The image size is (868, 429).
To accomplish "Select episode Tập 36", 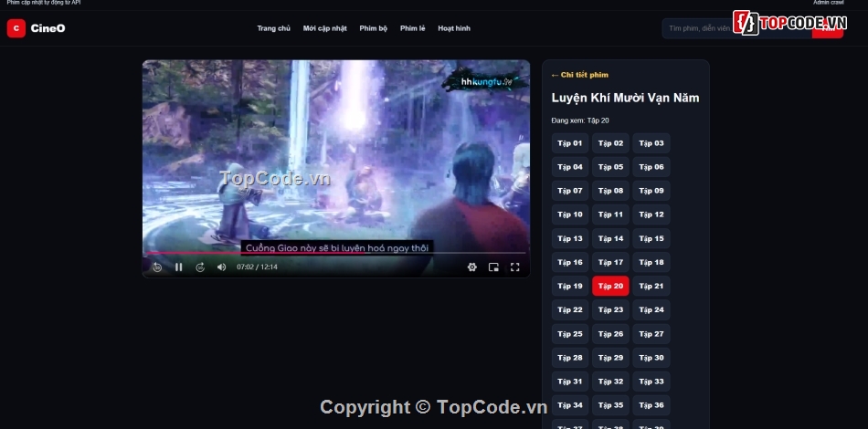I will click(651, 405).
